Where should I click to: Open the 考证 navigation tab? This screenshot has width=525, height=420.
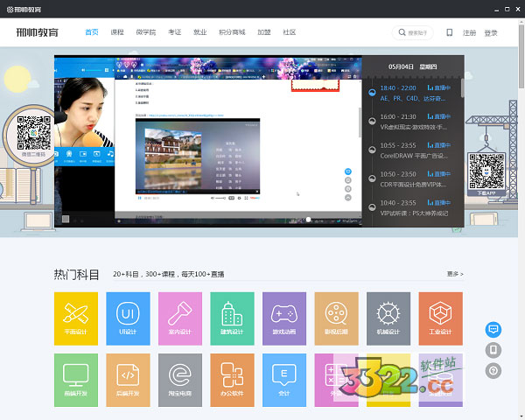click(x=175, y=32)
